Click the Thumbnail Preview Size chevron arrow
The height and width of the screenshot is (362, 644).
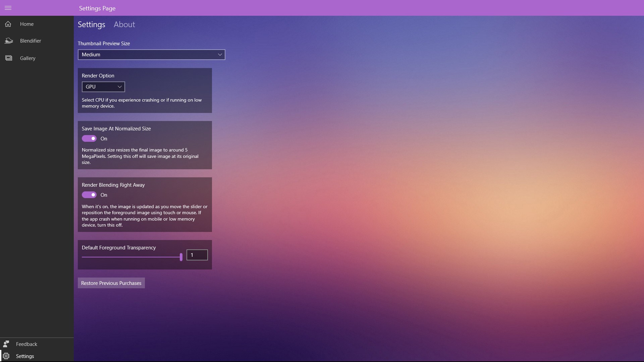(220, 55)
